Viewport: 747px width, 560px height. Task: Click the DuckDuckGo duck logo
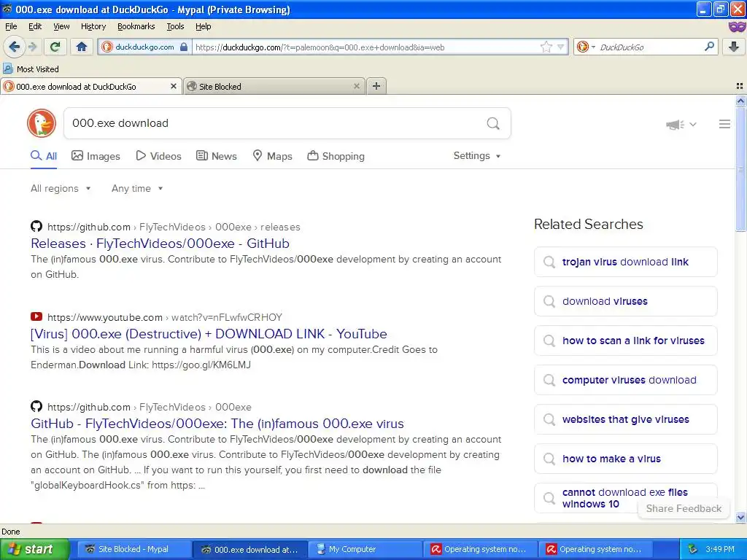click(x=42, y=123)
